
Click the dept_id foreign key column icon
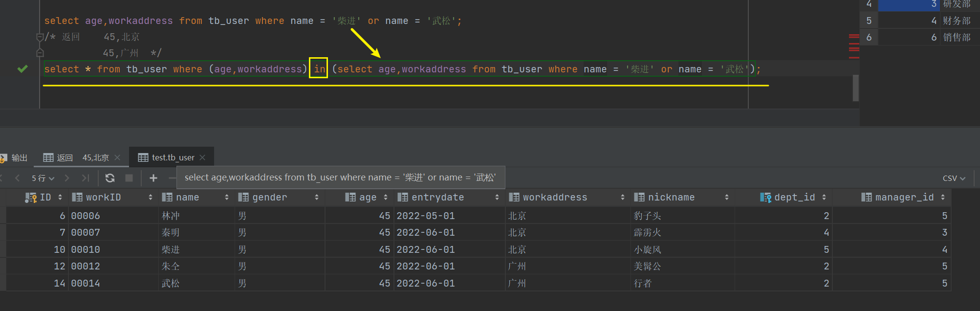pyautogui.click(x=765, y=198)
